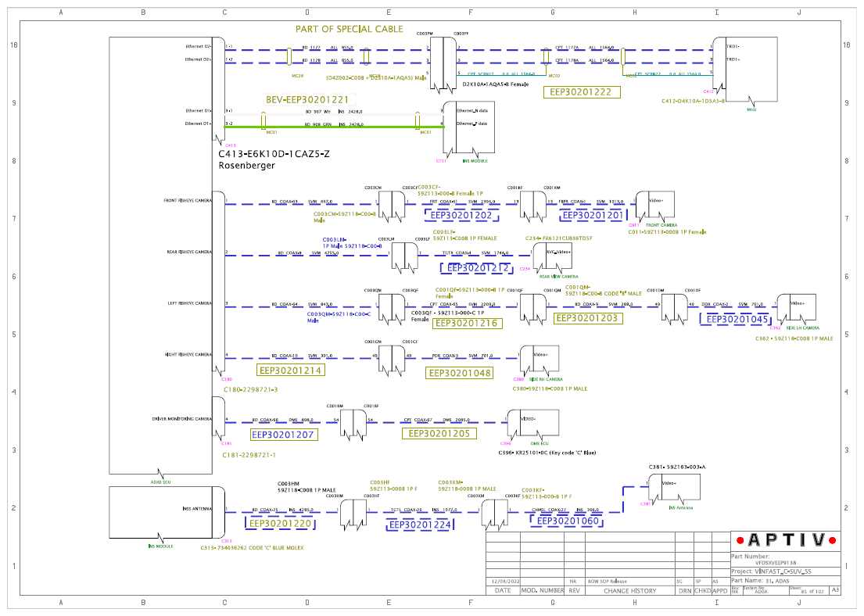Select the 12/08/2022 date entry
This screenshot has width=864, height=616.
(506, 582)
